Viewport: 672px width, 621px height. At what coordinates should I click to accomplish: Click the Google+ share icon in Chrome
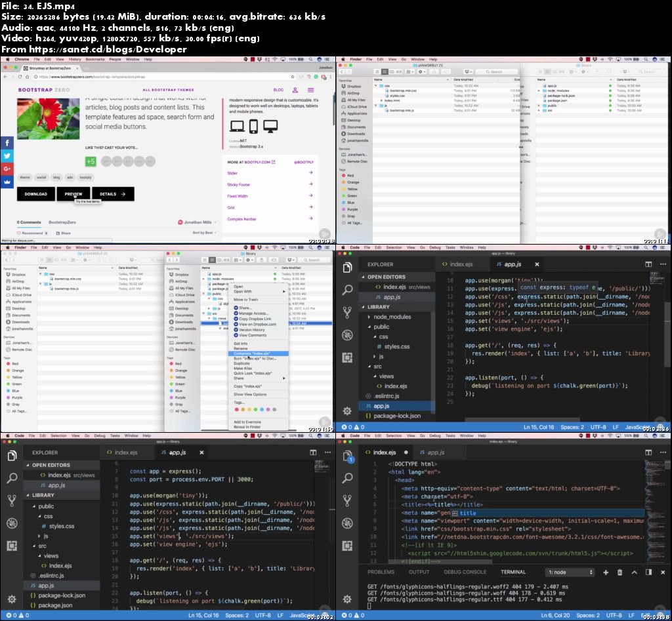[7, 169]
